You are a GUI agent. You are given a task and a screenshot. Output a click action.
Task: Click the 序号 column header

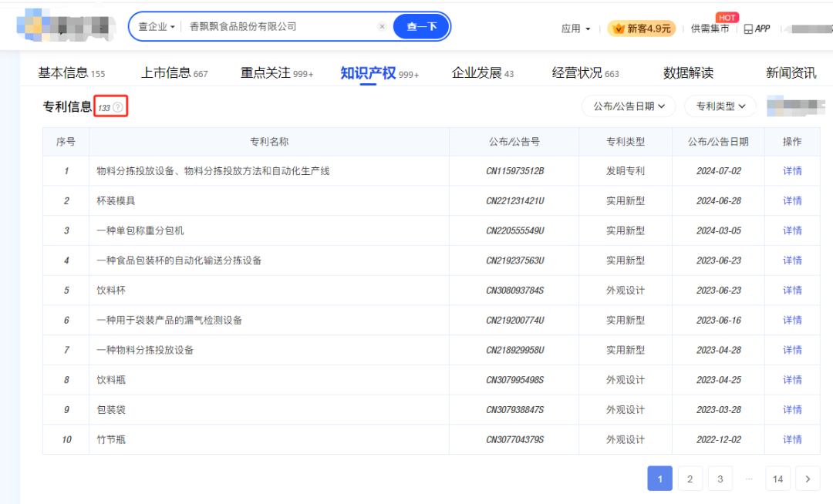tap(66, 142)
